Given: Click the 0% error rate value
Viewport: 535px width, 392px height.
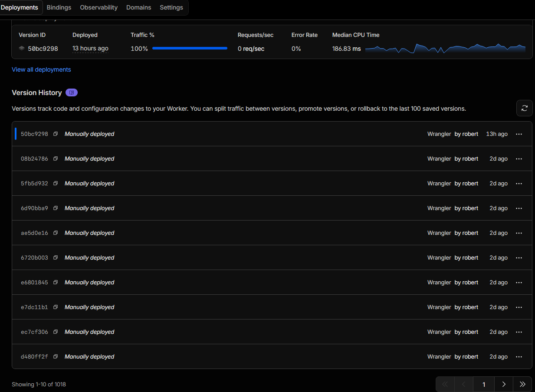Looking at the screenshot, I should (x=296, y=49).
